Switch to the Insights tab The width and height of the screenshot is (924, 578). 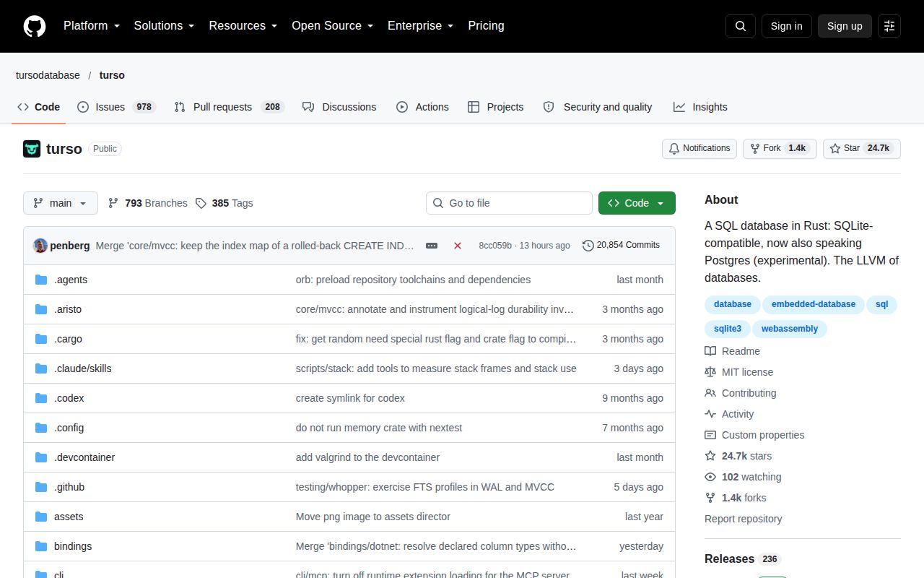(x=700, y=107)
